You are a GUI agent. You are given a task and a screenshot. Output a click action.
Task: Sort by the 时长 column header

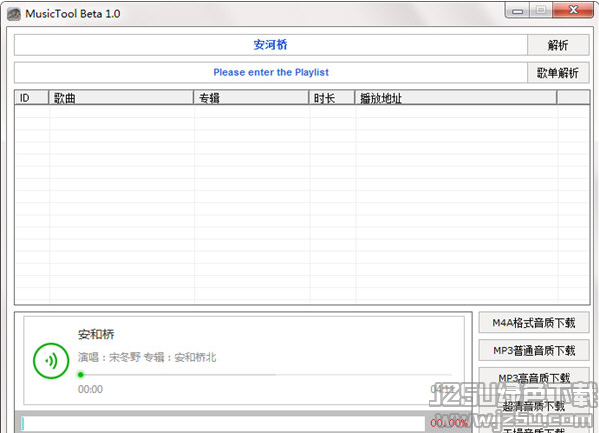point(332,98)
